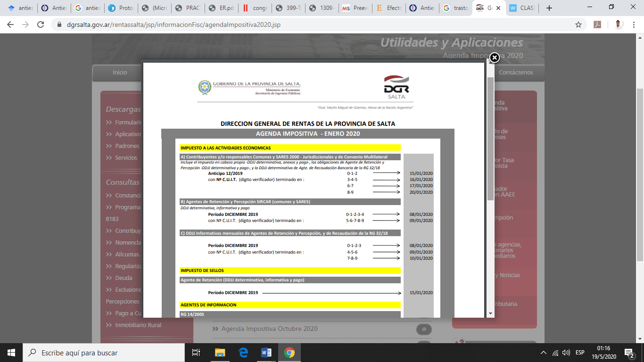The height and width of the screenshot is (362, 644).
Task: Click the Adobe PDF extension icon
Action: 597,25
